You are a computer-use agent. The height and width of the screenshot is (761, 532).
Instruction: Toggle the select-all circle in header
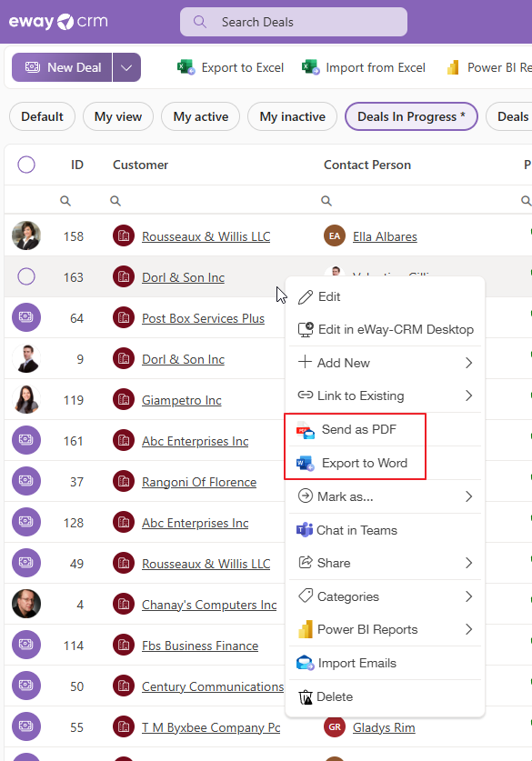pyautogui.click(x=26, y=165)
